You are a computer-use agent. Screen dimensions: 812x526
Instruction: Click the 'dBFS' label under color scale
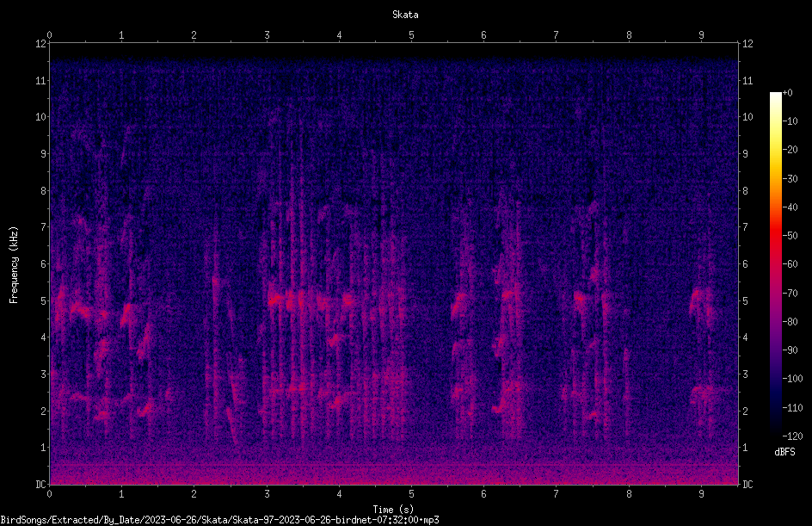(x=784, y=452)
